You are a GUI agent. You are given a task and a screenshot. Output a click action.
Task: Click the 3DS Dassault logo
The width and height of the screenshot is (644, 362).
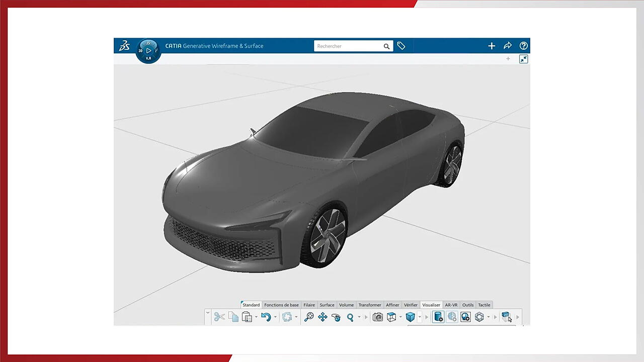(x=124, y=46)
